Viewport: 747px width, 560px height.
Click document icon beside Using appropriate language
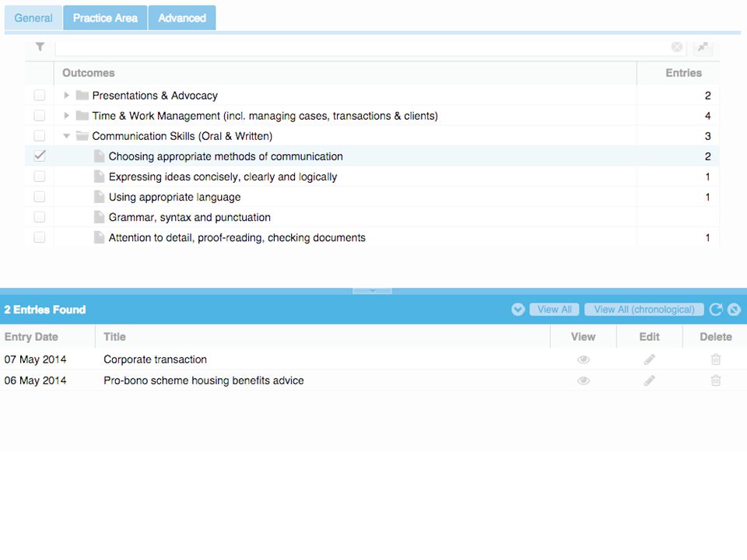click(99, 197)
